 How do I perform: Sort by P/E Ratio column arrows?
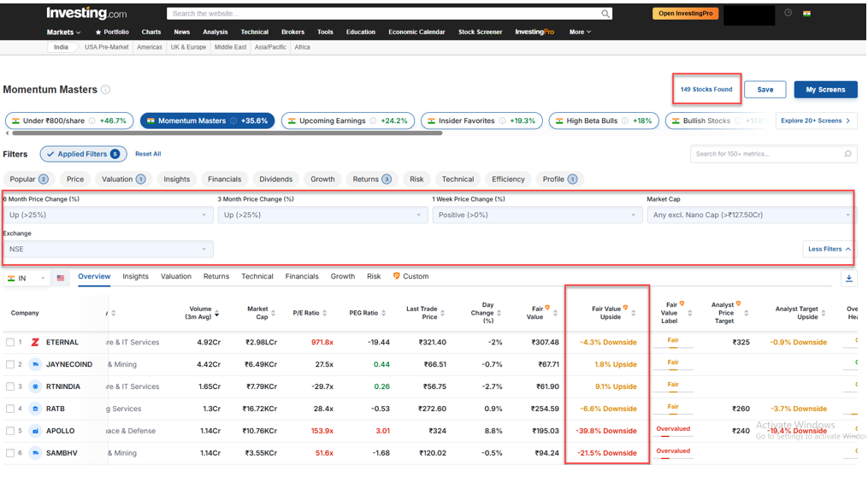coord(324,314)
